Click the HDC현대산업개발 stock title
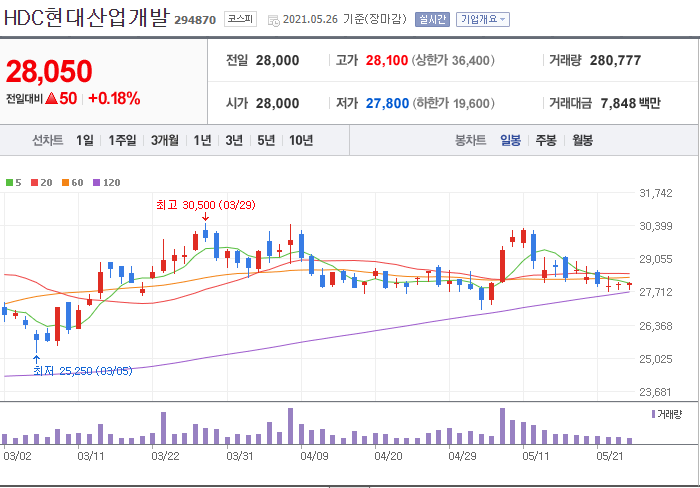Image resolution: width=700 pixels, height=488 pixels. [87, 18]
